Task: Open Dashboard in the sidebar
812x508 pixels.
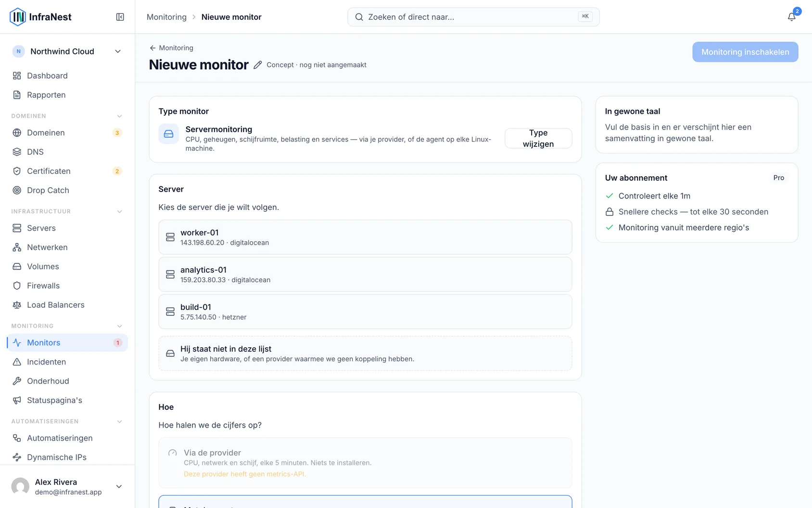Action: [67, 76]
